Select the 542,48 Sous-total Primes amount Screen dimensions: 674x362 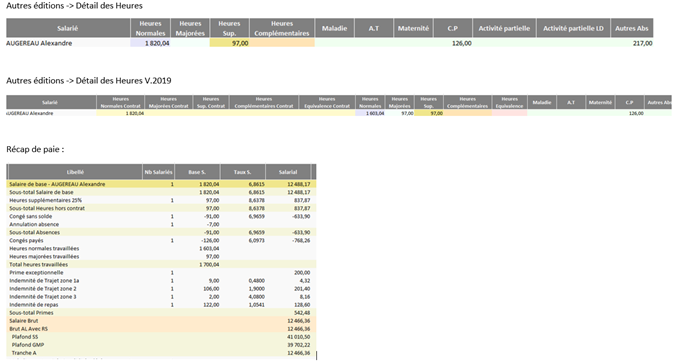point(302,313)
